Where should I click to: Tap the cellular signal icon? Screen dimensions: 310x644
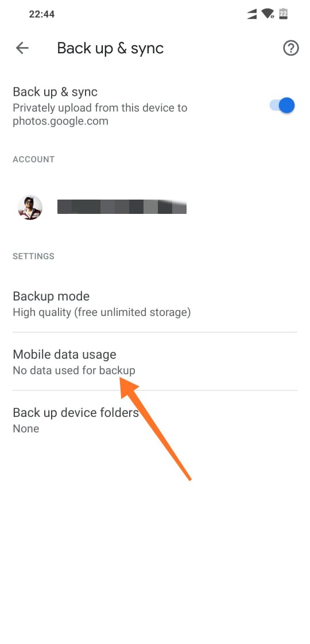pyautogui.click(x=251, y=14)
